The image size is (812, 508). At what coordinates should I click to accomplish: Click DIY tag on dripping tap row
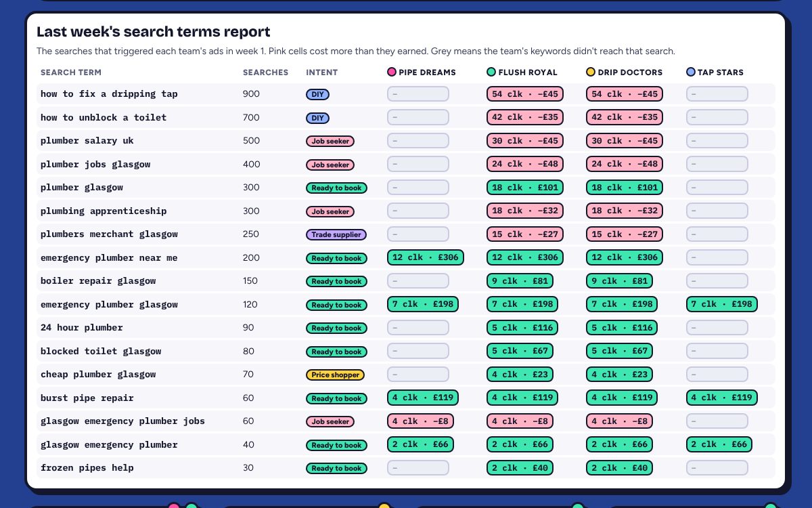click(x=317, y=95)
